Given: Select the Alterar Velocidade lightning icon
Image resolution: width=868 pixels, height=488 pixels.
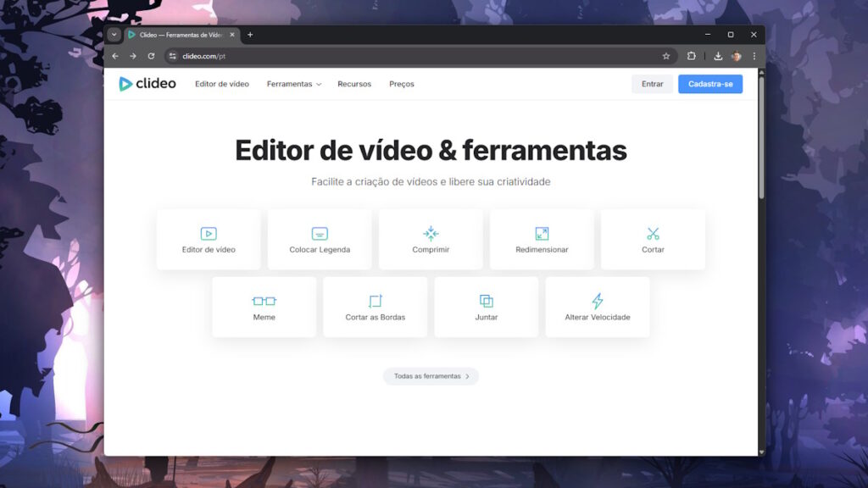Looking at the screenshot, I should pyautogui.click(x=597, y=298).
